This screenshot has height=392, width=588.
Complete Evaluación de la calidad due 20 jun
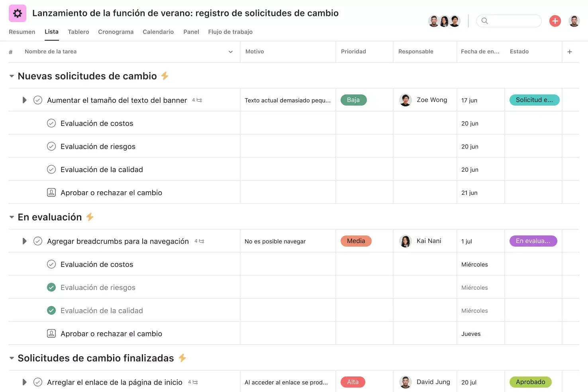tap(51, 169)
